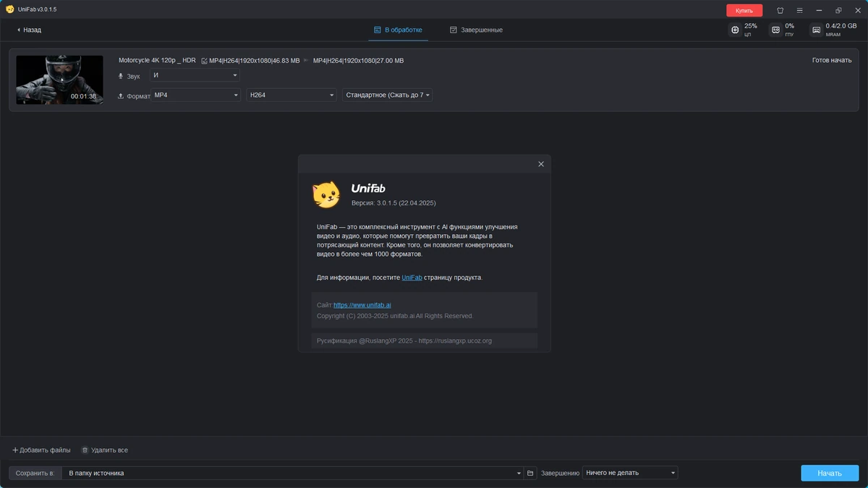Click the blue Начать button
Image resolution: width=868 pixels, height=488 pixels.
(x=830, y=473)
